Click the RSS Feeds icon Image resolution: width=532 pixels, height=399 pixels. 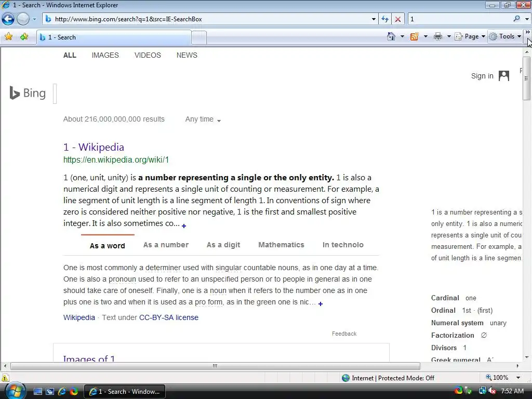(x=414, y=36)
